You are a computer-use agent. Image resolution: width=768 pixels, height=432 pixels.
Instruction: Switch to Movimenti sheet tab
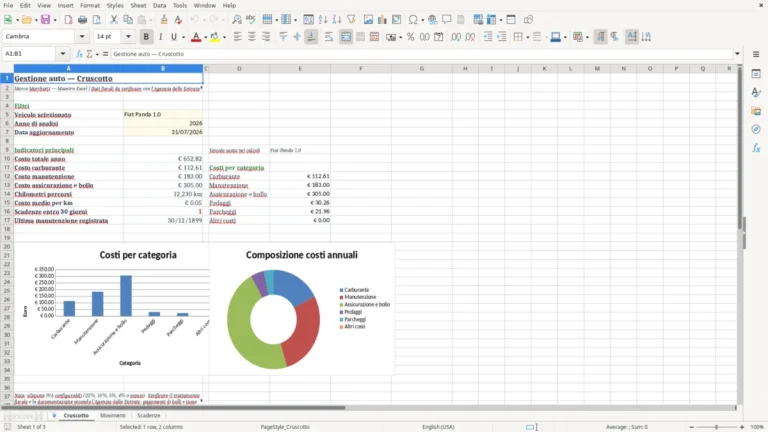click(x=113, y=415)
